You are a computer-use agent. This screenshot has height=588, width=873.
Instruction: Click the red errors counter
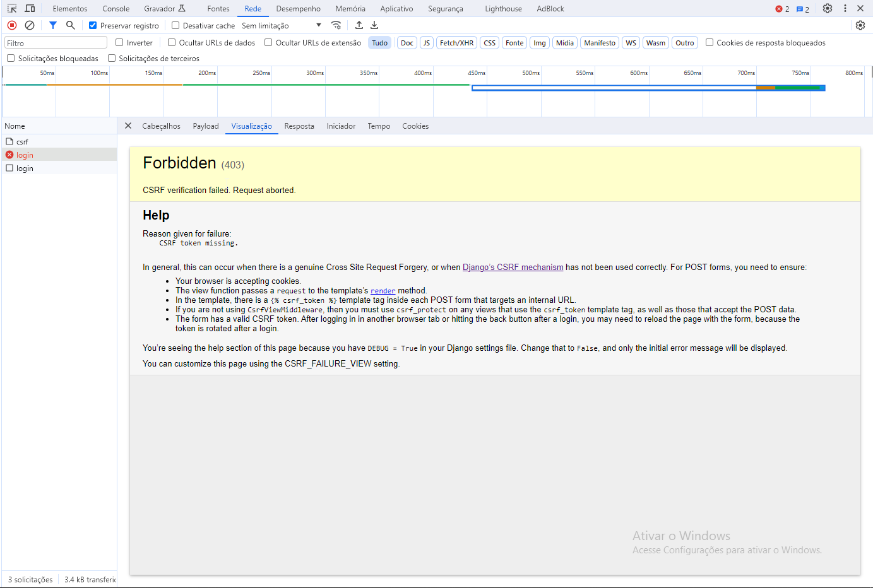[783, 9]
